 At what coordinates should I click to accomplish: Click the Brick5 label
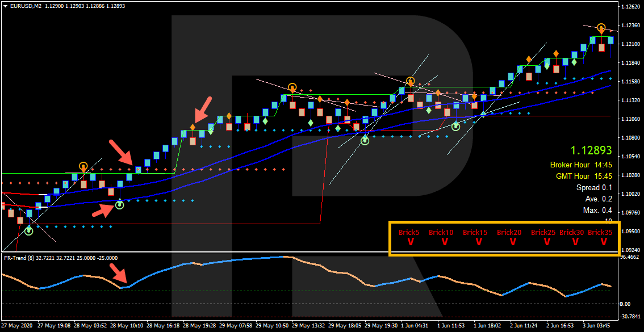[409, 232]
